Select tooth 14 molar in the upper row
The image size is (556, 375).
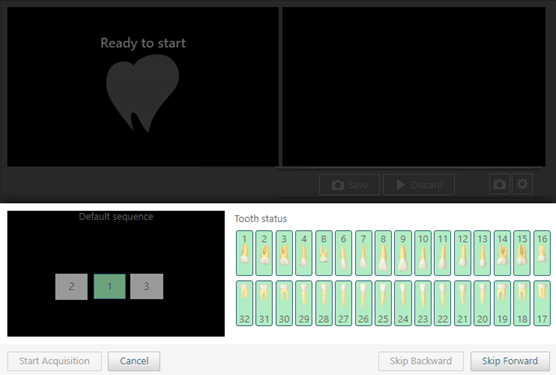pos(502,253)
